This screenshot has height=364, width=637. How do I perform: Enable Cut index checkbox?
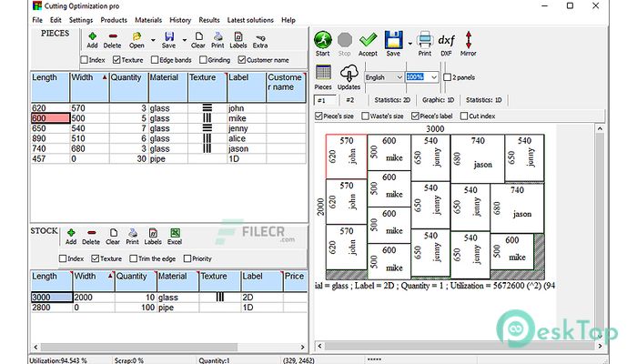464,116
